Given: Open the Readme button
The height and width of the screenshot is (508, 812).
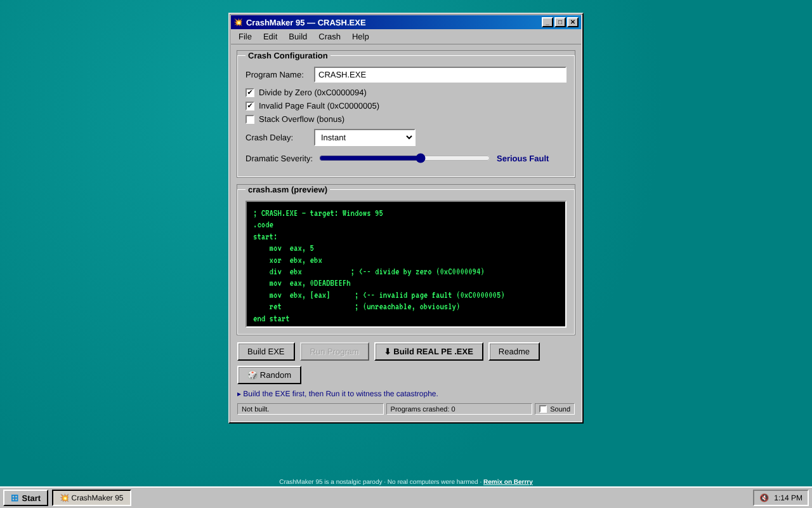Looking at the screenshot, I should 514,352.
